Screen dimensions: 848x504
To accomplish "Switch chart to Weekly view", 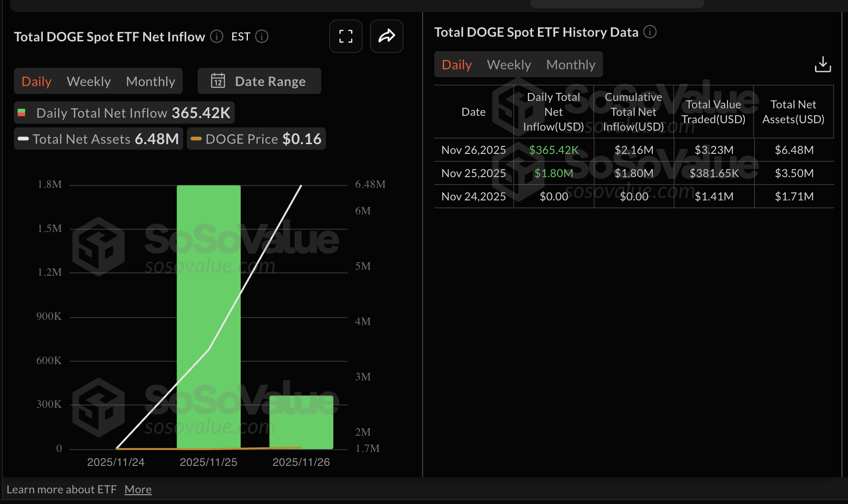I will [x=89, y=81].
